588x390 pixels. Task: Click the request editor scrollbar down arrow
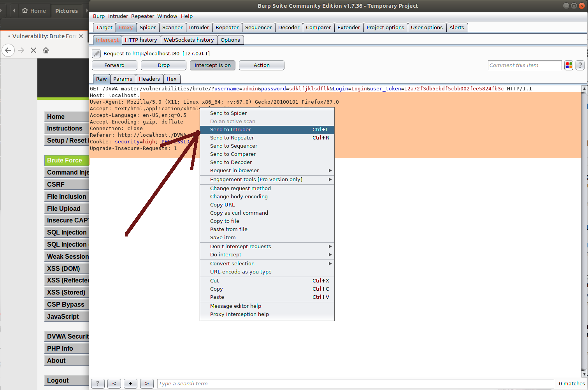584,374
